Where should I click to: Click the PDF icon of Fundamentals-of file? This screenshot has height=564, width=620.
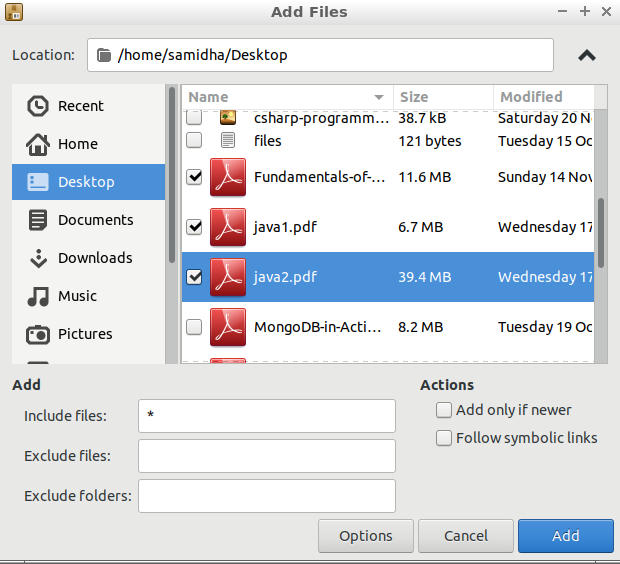(228, 177)
